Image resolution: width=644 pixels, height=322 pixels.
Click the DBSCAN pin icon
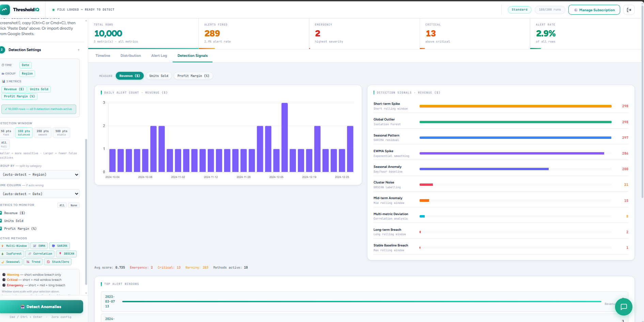(60, 254)
